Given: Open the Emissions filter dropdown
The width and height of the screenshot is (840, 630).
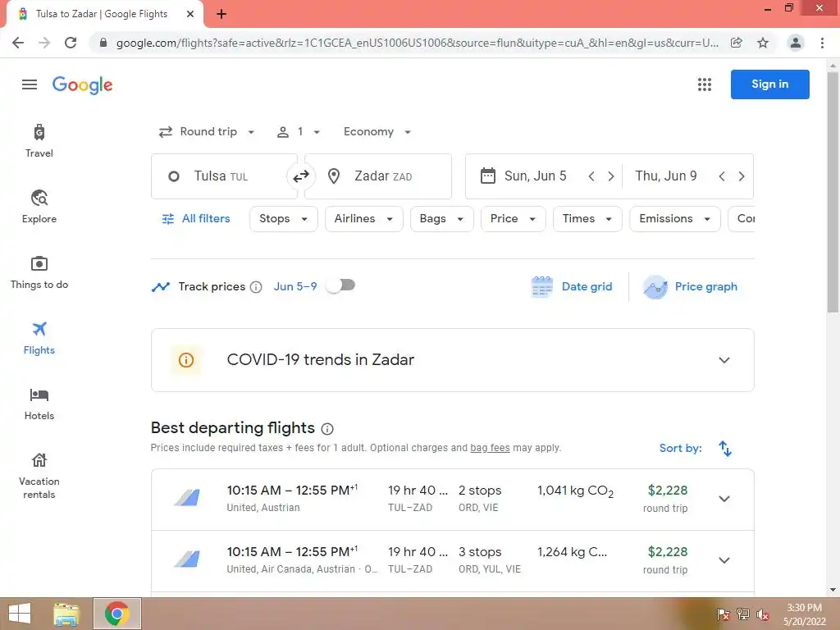Looking at the screenshot, I should (x=675, y=218).
